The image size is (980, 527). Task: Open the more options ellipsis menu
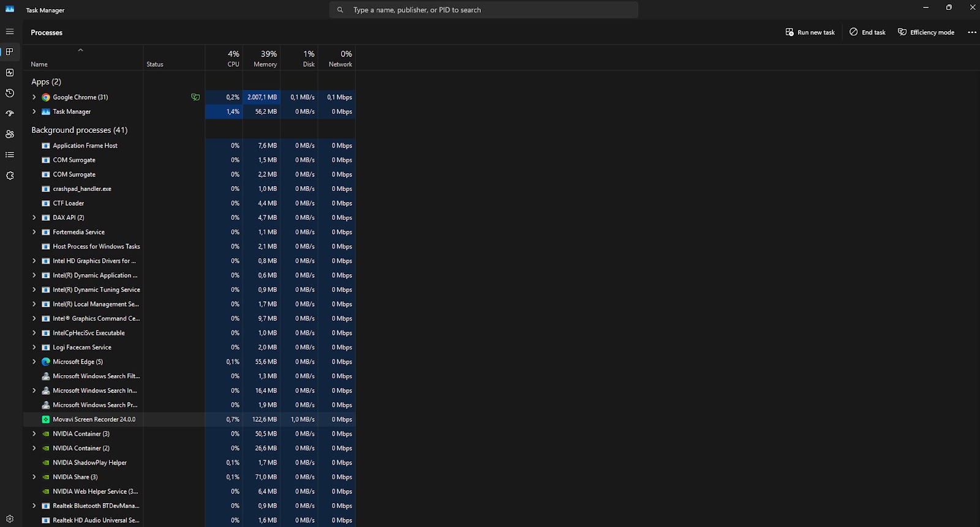click(972, 32)
